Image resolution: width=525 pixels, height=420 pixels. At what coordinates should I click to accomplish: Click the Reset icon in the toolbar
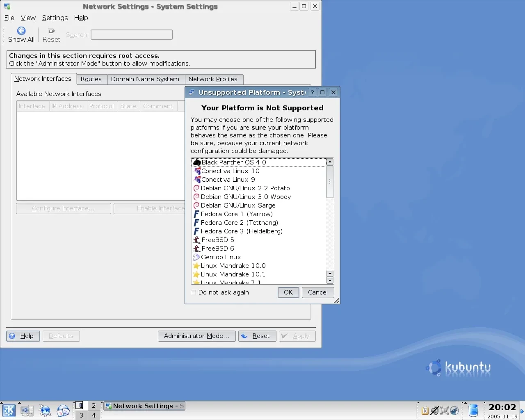pos(51,31)
